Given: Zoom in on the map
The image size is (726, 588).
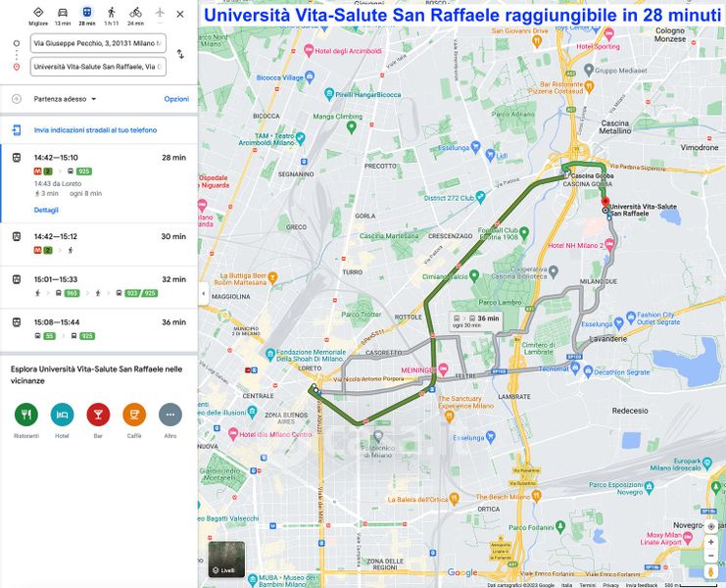Looking at the screenshot, I should click(x=711, y=541).
